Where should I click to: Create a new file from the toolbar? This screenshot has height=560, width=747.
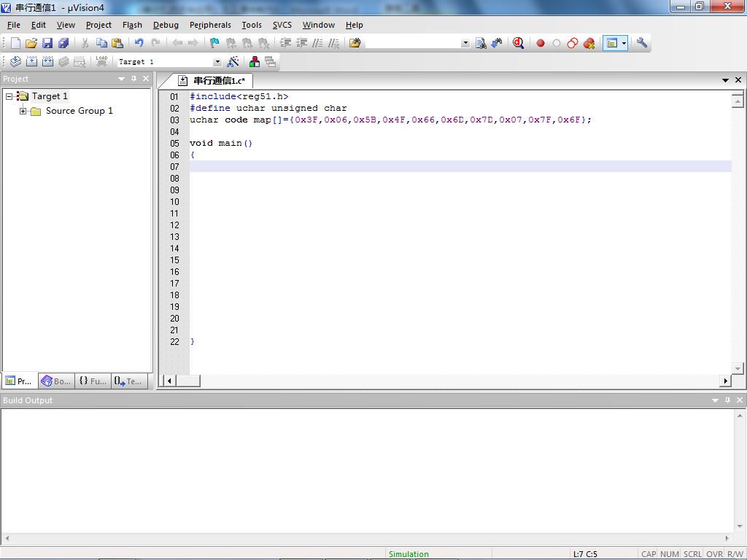(x=15, y=43)
